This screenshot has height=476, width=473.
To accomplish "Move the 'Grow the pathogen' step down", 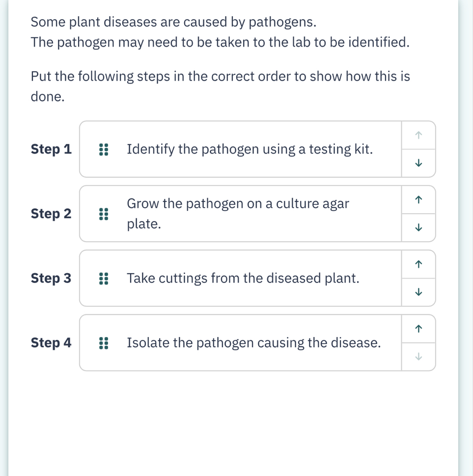I will click(418, 227).
